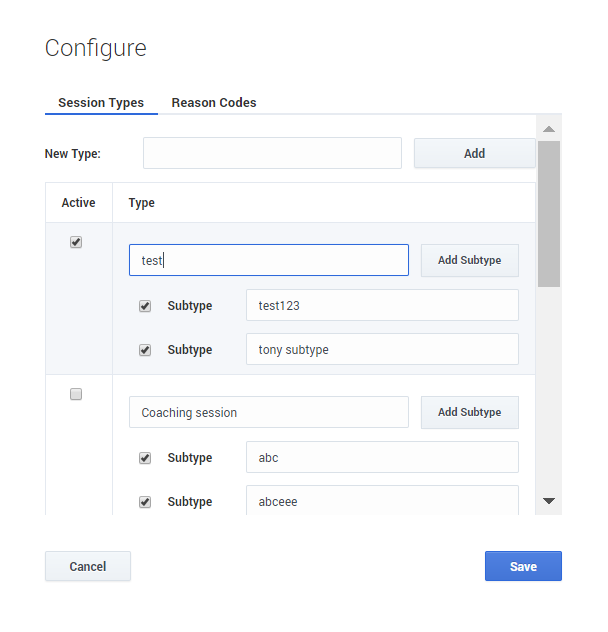
Task: Cancel the Configure dialog
Action: 88,566
